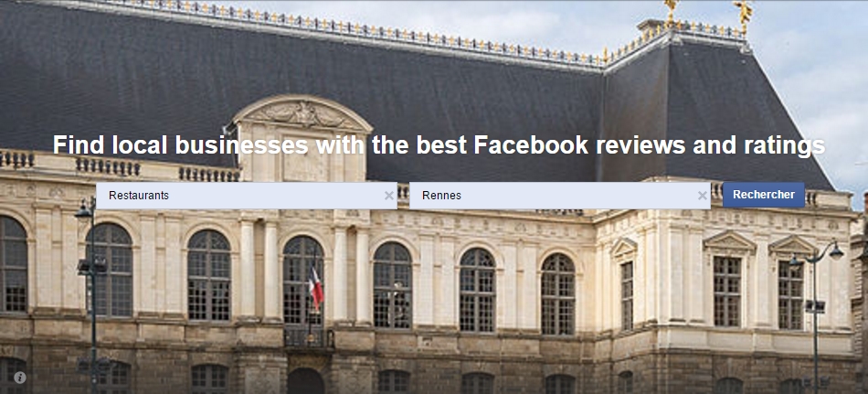
Task: Select the word Rennes in the location box
Action: (441, 196)
